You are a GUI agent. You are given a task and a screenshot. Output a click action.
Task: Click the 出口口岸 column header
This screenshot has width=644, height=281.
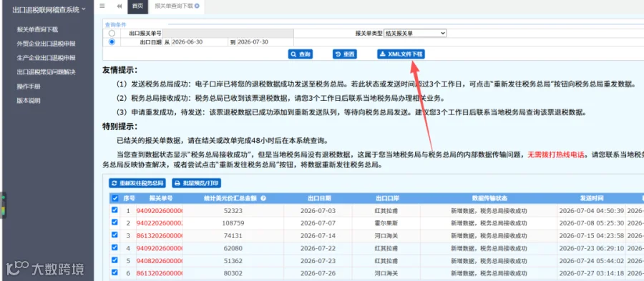[387, 198]
